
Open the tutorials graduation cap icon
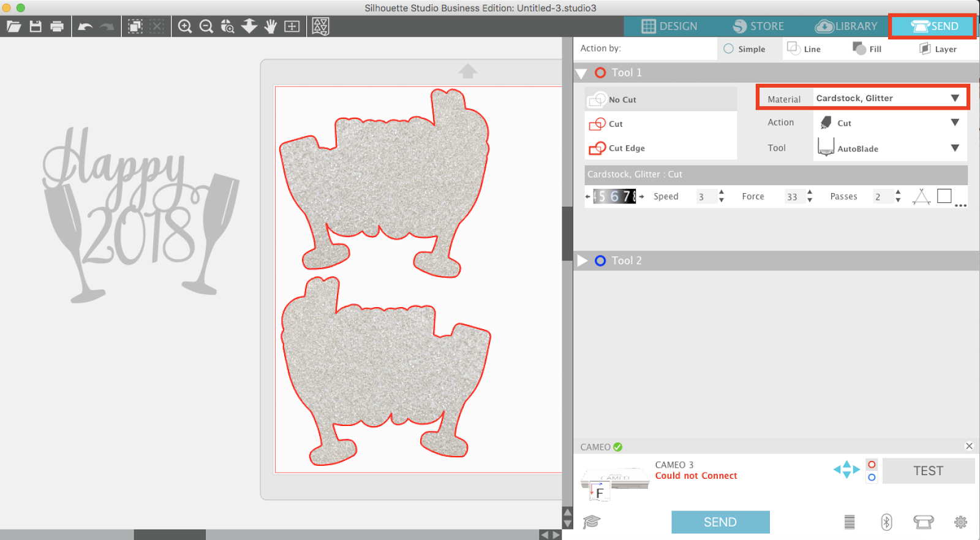[592, 522]
